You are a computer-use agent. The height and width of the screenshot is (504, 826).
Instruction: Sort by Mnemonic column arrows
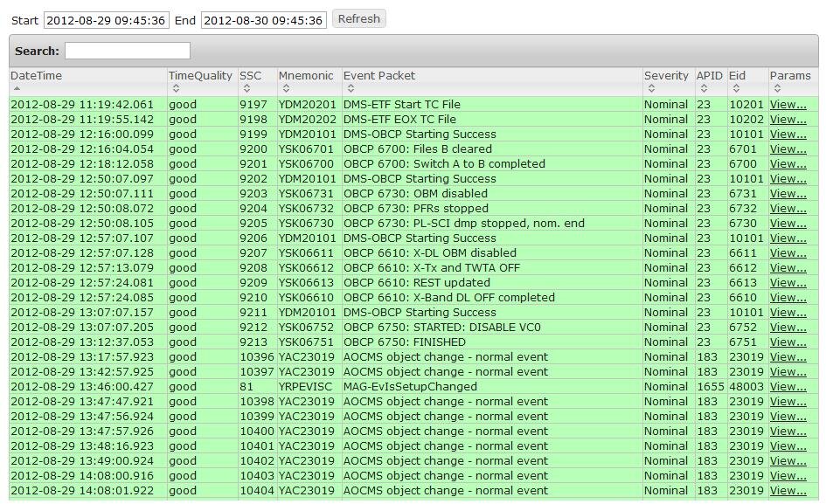[286, 88]
